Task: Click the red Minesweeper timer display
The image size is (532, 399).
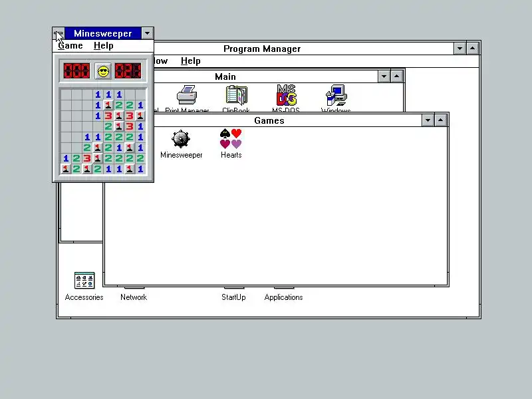Action: coord(128,71)
